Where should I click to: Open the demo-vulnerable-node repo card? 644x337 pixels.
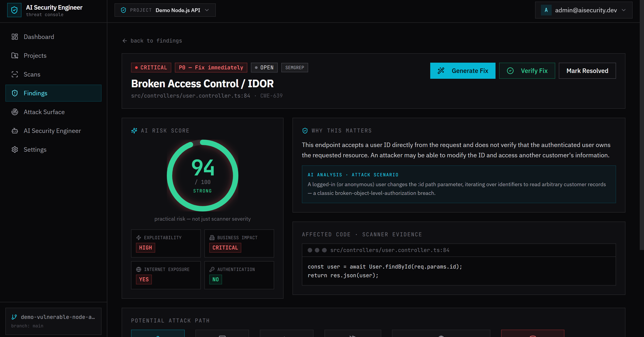[53, 321]
